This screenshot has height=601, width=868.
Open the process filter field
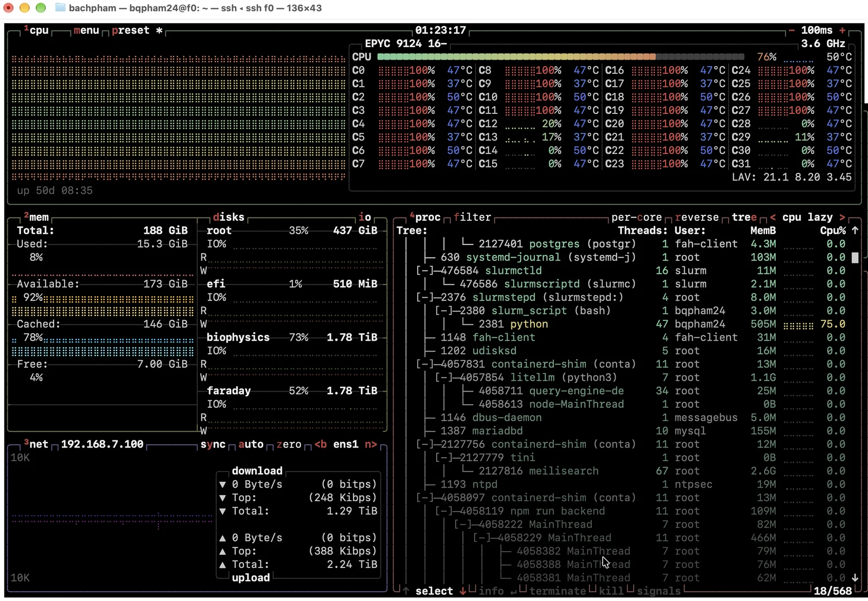(x=473, y=217)
